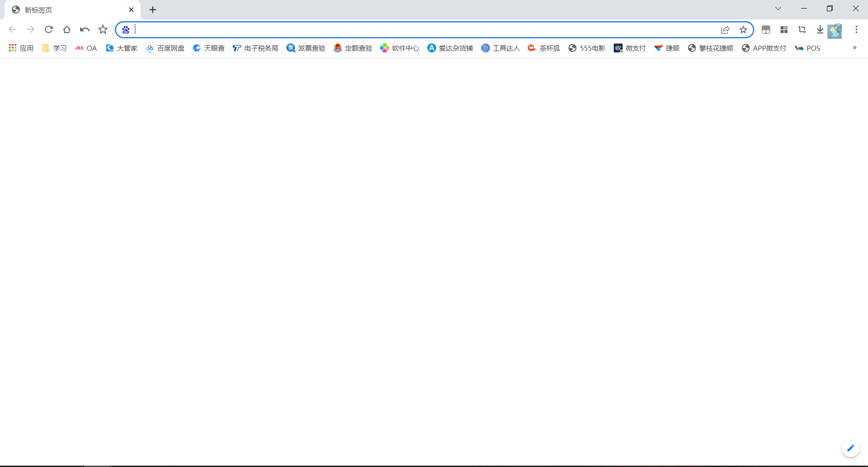The height and width of the screenshot is (467, 868).
Task: Open the POS bookmark
Action: click(x=808, y=48)
